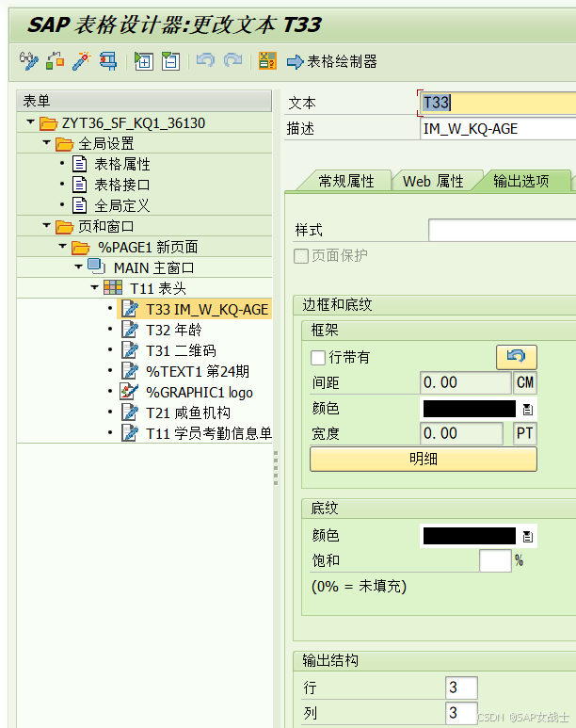The image size is (576, 728).
Task: Collapse the MAIN 主窗口 node
Action: pyautogui.click(x=79, y=267)
